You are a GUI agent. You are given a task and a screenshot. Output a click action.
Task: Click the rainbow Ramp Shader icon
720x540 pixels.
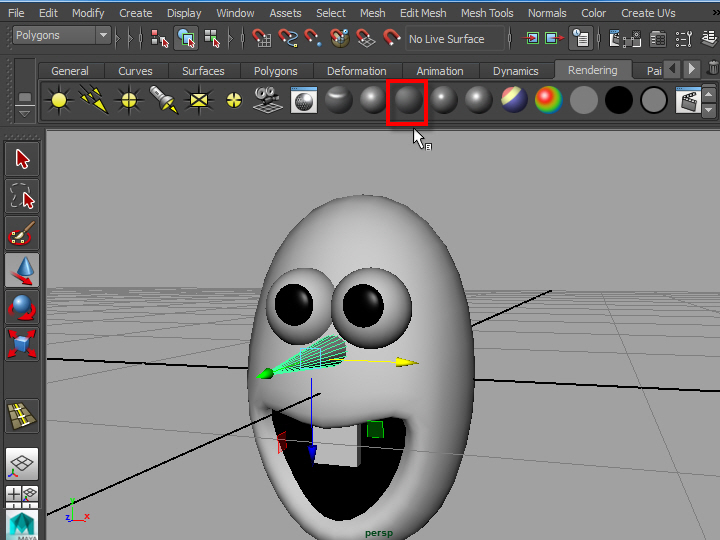click(x=547, y=100)
